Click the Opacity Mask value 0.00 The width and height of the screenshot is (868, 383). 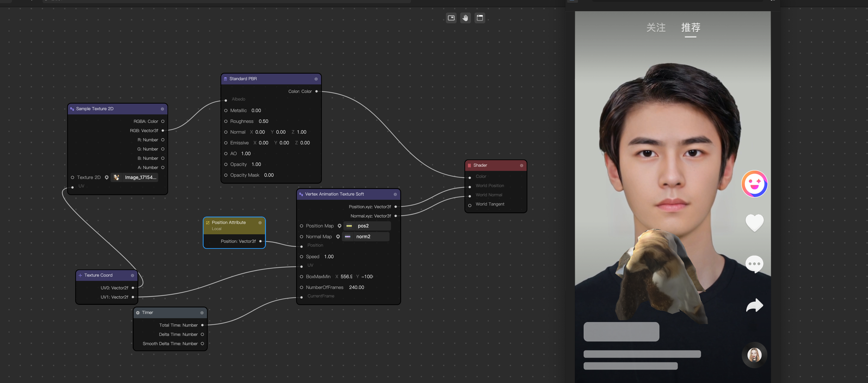pyautogui.click(x=269, y=175)
